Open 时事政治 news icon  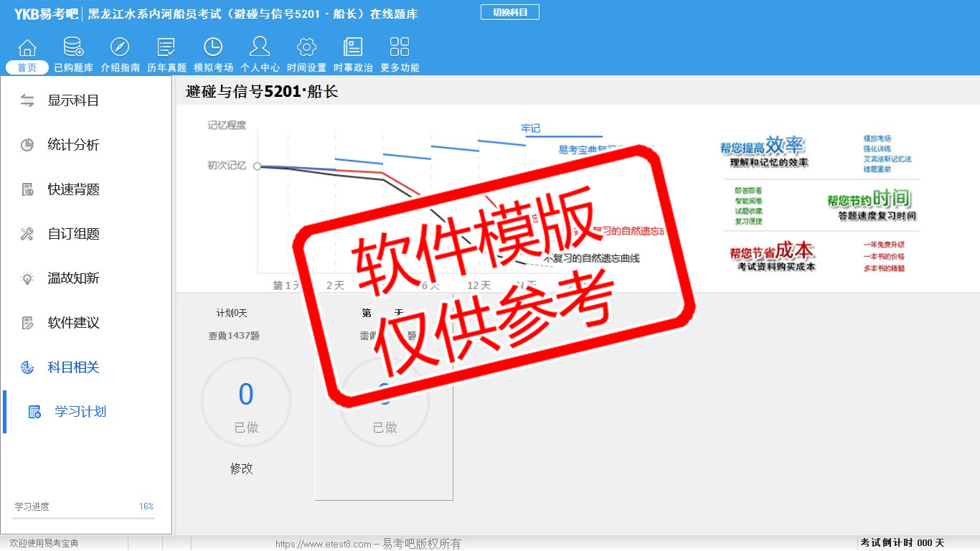[353, 48]
